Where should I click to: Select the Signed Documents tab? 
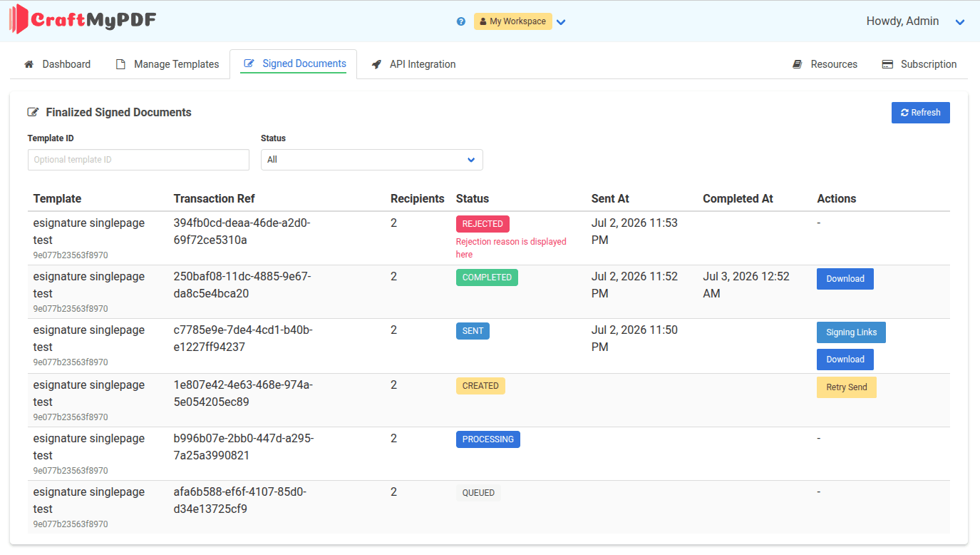click(x=294, y=63)
